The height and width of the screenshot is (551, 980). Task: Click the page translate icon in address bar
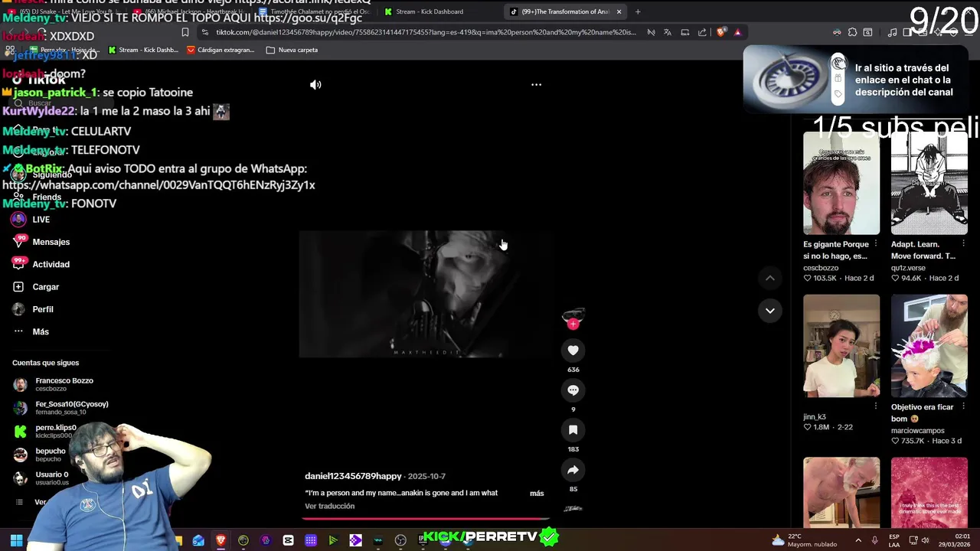[668, 32]
